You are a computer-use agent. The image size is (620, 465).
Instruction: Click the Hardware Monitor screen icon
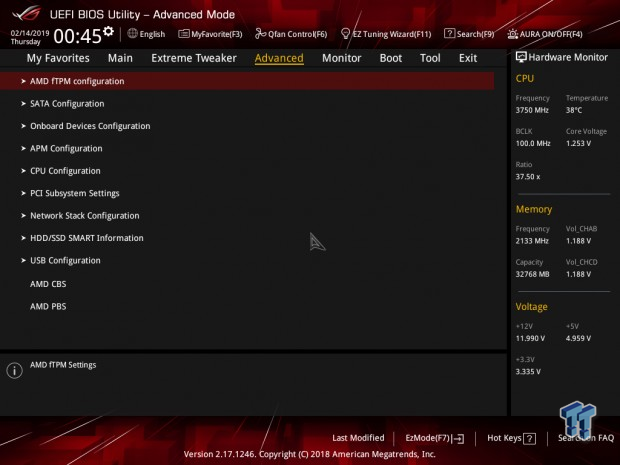tap(521, 57)
